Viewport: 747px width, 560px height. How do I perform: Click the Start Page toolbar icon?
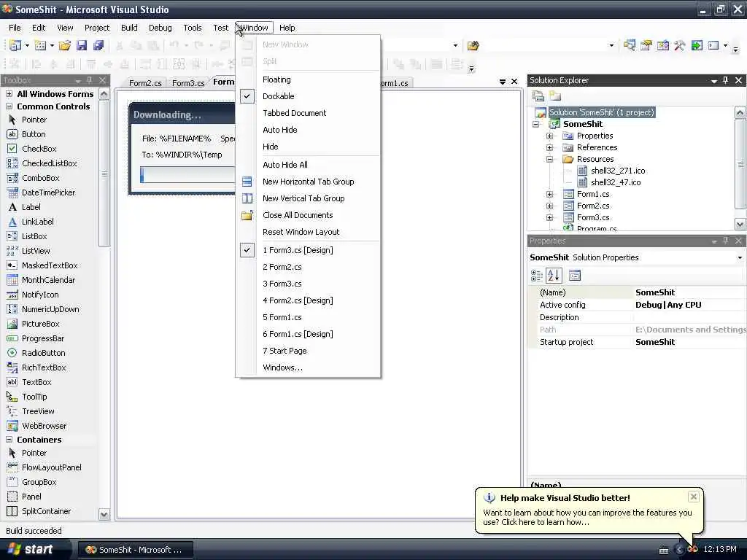click(697, 46)
